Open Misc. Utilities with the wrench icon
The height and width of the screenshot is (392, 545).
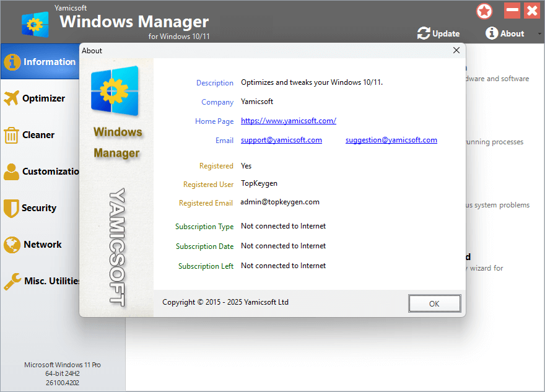[x=12, y=281]
